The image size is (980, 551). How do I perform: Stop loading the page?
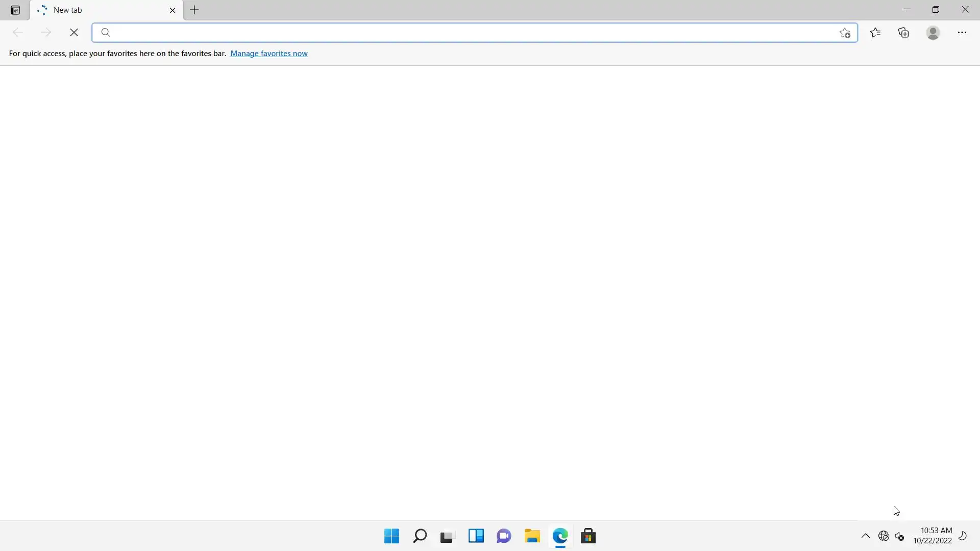coord(74,33)
